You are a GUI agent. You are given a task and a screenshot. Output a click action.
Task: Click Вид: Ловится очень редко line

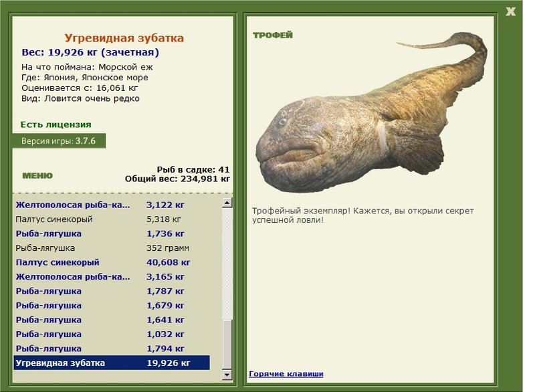tap(80, 98)
